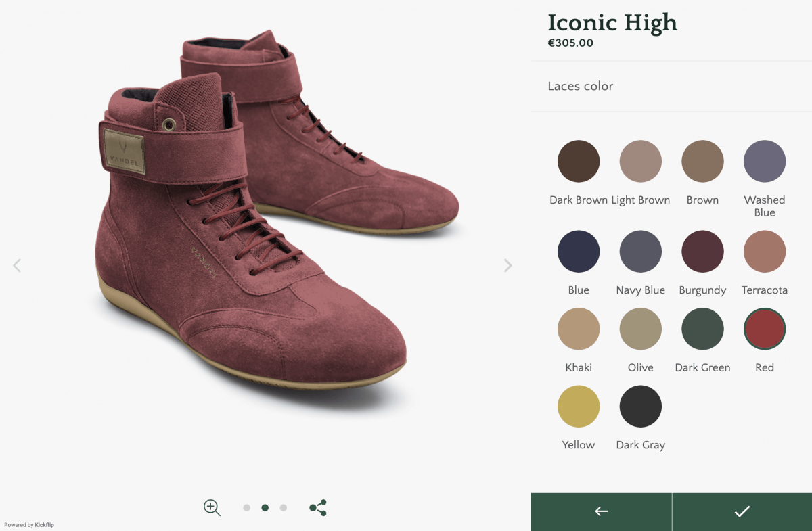
Task: Confirm selection with the checkmark button
Action: coord(742,511)
